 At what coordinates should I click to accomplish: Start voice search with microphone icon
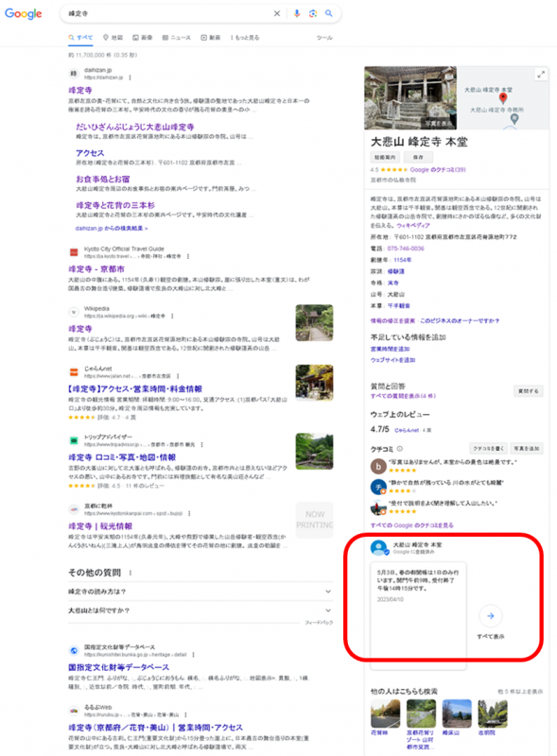[297, 13]
